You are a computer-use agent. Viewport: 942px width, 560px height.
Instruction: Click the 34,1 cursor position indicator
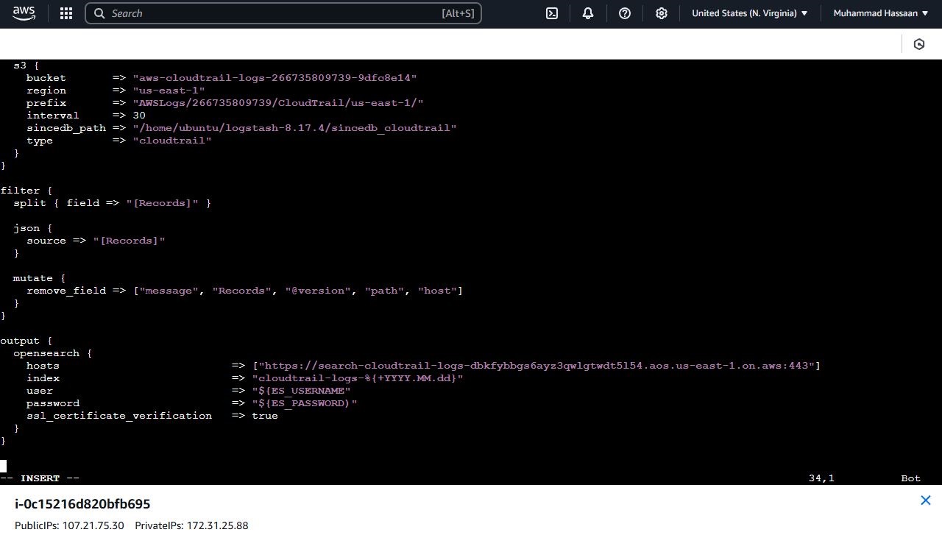pos(821,478)
